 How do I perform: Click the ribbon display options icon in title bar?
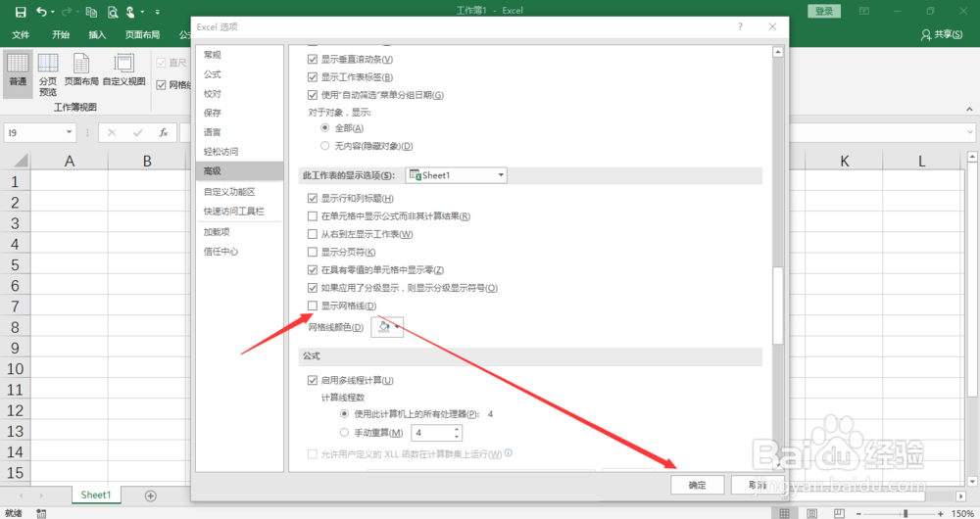click(863, 11)
